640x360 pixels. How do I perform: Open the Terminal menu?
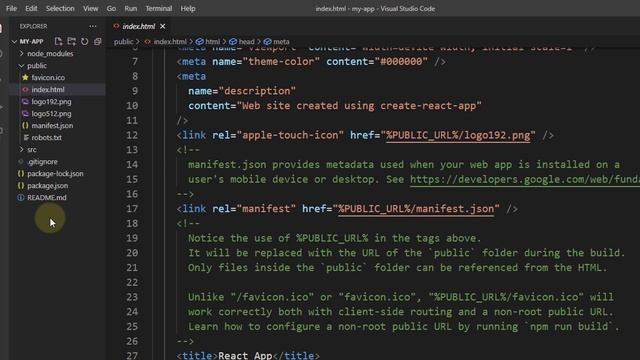(159, 8)
